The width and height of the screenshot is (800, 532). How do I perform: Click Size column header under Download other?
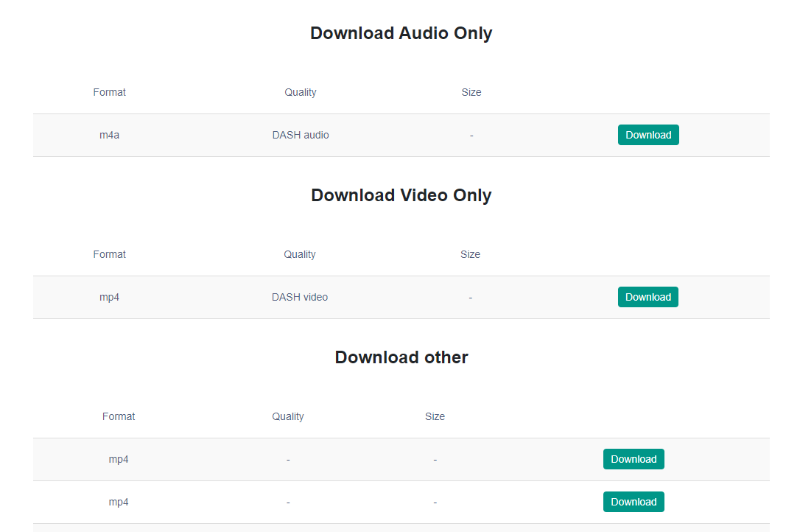435,416
